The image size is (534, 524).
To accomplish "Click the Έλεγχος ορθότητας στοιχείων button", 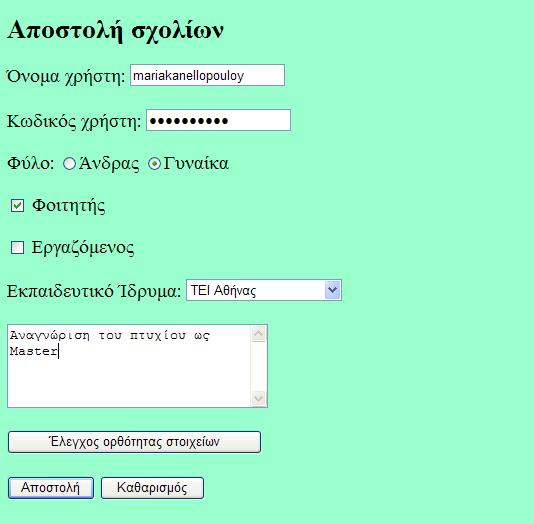I will tap(135, 442).
